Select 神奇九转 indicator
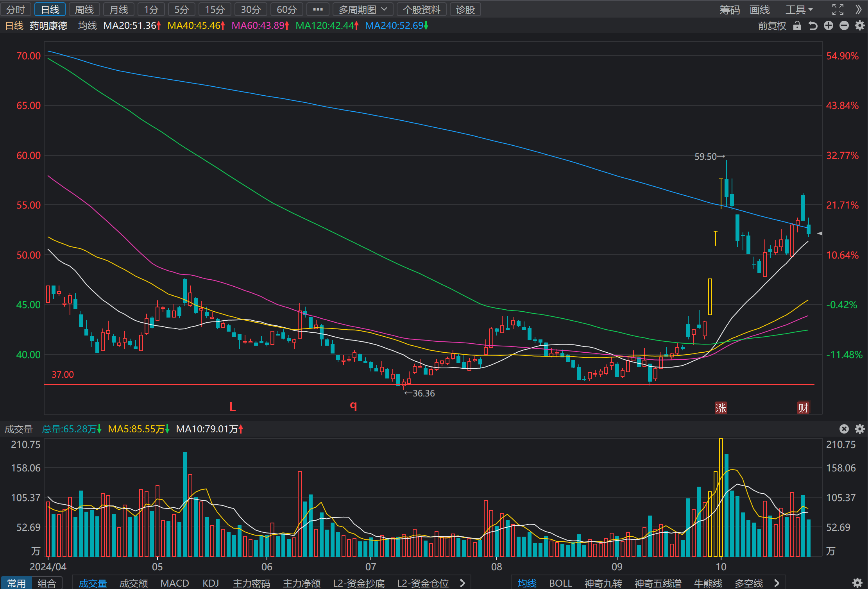868x589 pixels. (603, 583)
